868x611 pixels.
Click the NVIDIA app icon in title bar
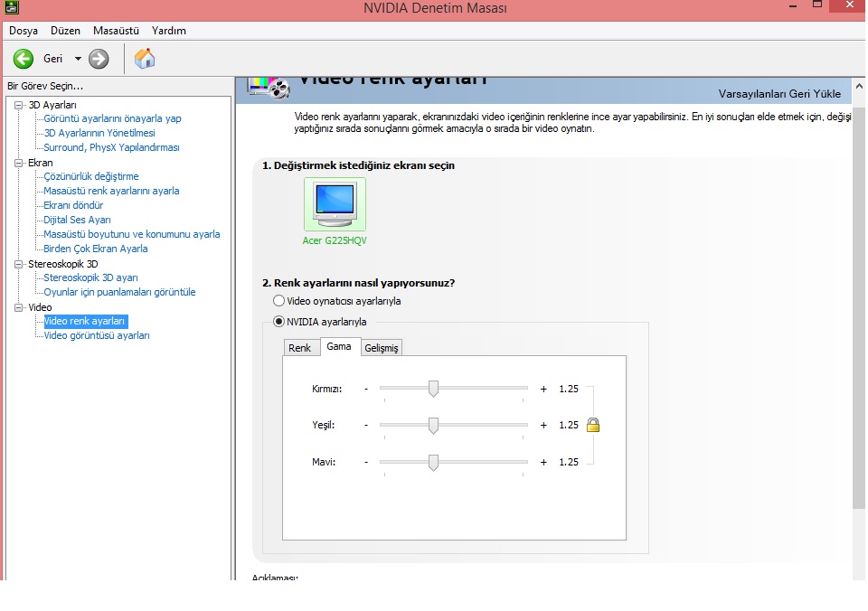point(12,7)
